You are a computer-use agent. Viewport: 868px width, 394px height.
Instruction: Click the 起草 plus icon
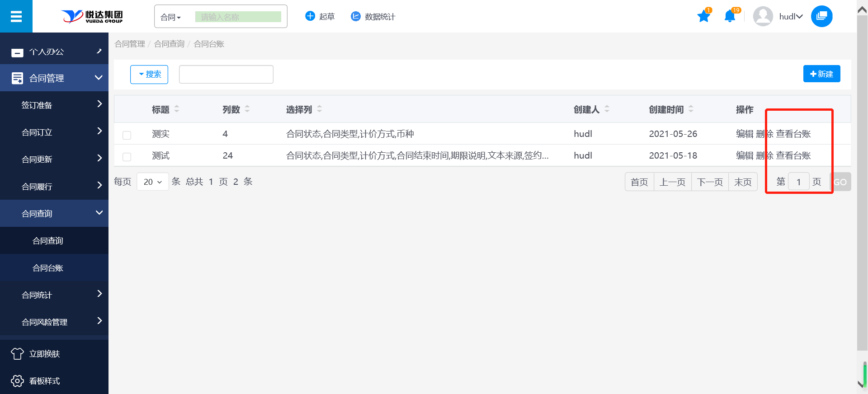[310, 16]
